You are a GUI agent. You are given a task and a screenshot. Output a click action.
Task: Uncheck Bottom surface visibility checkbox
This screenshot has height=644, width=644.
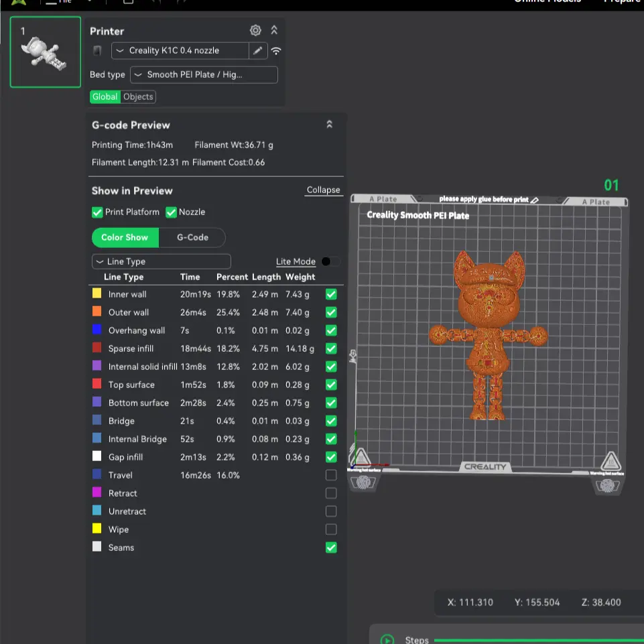[x=331, y=403]
